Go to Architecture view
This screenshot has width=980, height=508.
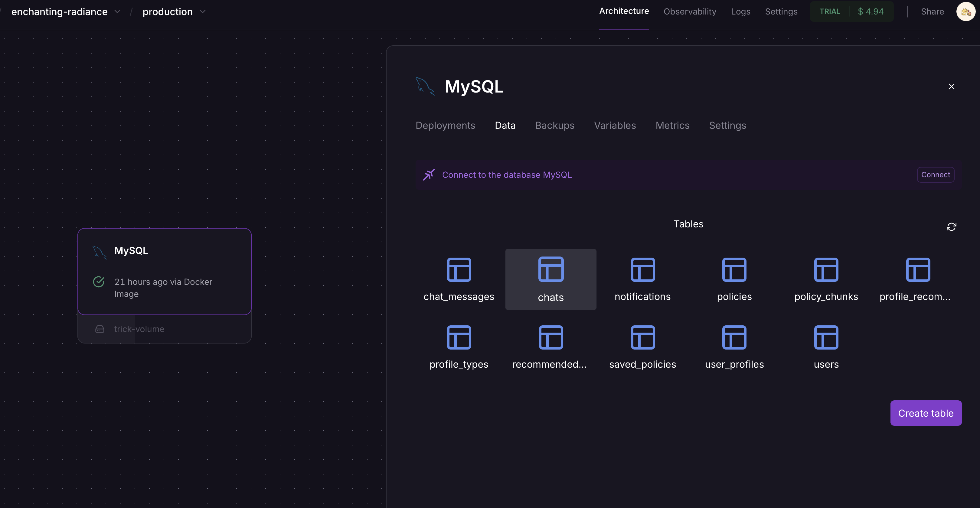point(624,11)
